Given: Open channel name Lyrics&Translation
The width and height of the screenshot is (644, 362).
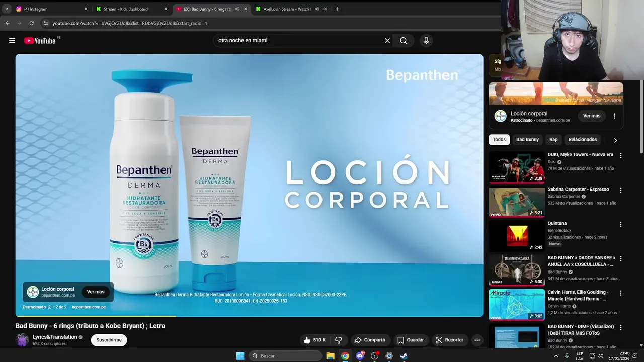Looking at the screenshot, I should point(55,337).
